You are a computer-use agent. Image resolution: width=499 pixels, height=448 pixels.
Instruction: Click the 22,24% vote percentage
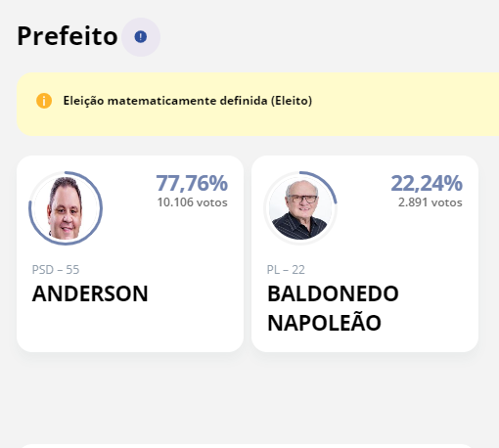[x=427, y=183]
